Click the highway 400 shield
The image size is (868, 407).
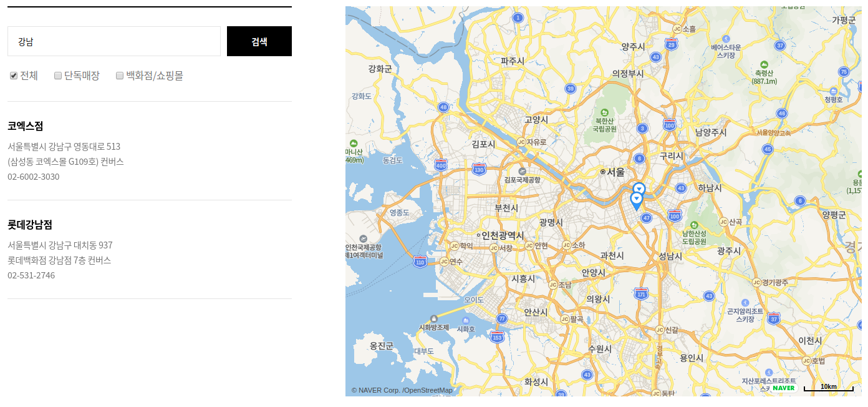(441, 165)
